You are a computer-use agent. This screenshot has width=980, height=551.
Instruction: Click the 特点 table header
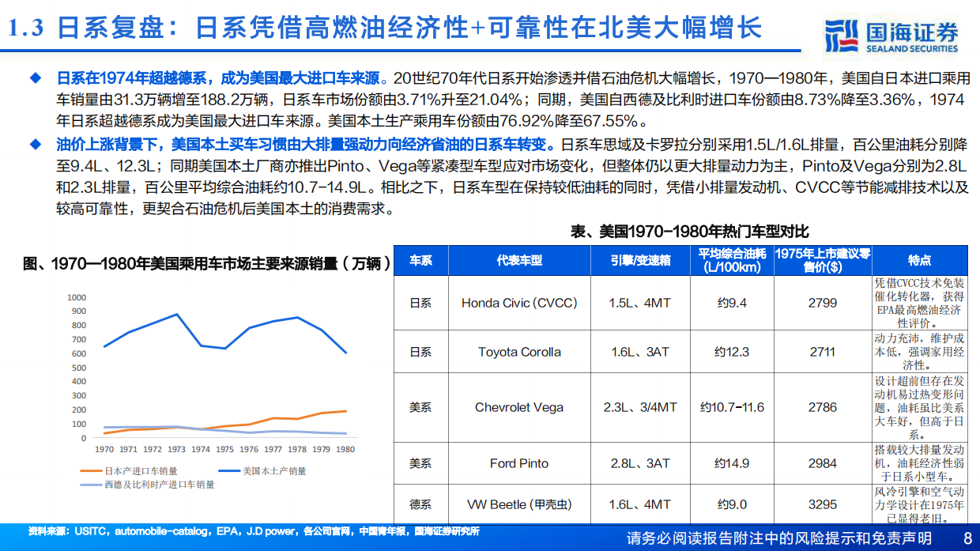pos(919,260)
